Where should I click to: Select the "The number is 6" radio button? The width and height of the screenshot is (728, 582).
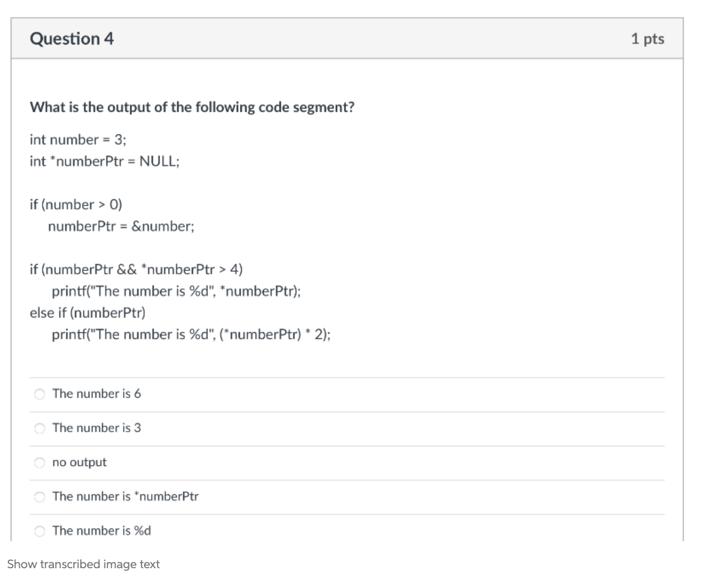coord(40,394)
